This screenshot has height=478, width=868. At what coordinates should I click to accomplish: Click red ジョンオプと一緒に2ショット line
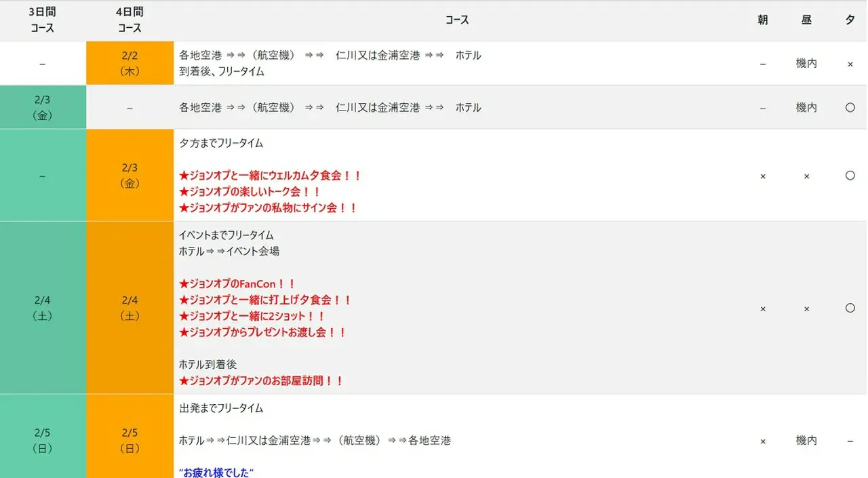tap(252, 317)
